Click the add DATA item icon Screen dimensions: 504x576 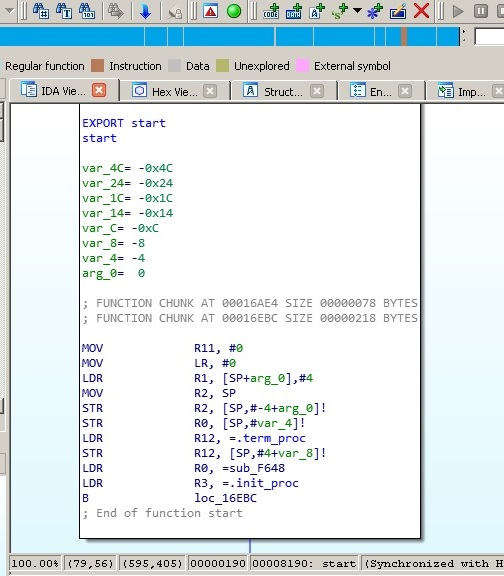294,11
